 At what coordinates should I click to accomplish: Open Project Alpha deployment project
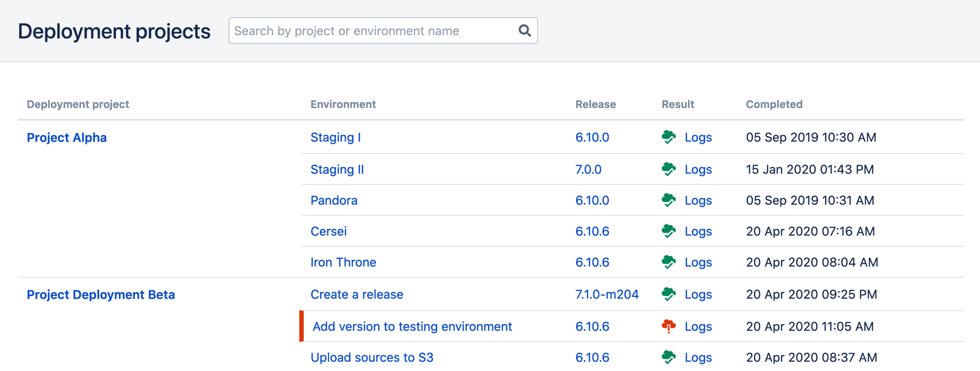click(x=67, y=138)
